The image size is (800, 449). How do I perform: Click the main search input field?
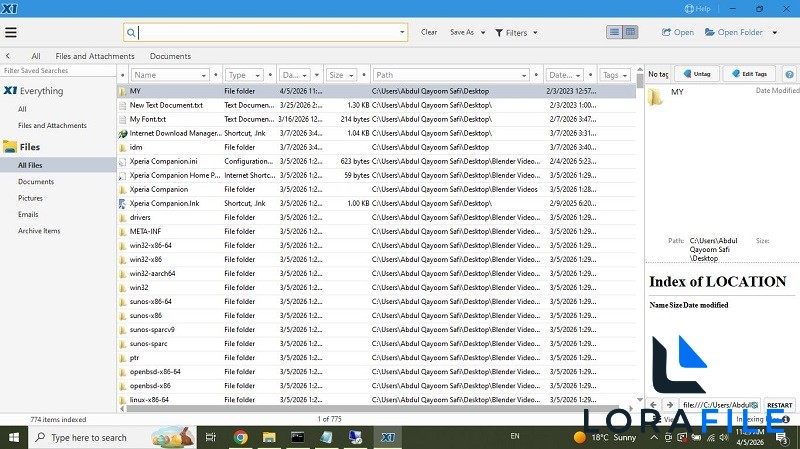pos(268,32)
